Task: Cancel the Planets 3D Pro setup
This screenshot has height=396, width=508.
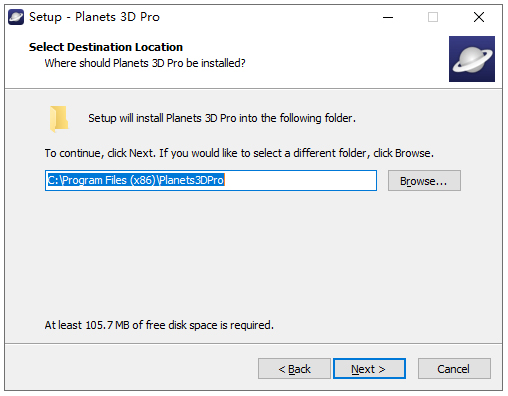Action: [454, 369]
